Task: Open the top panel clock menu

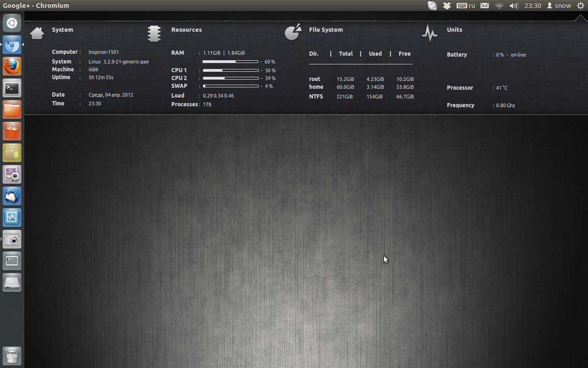Action: (x=533, y=6)
